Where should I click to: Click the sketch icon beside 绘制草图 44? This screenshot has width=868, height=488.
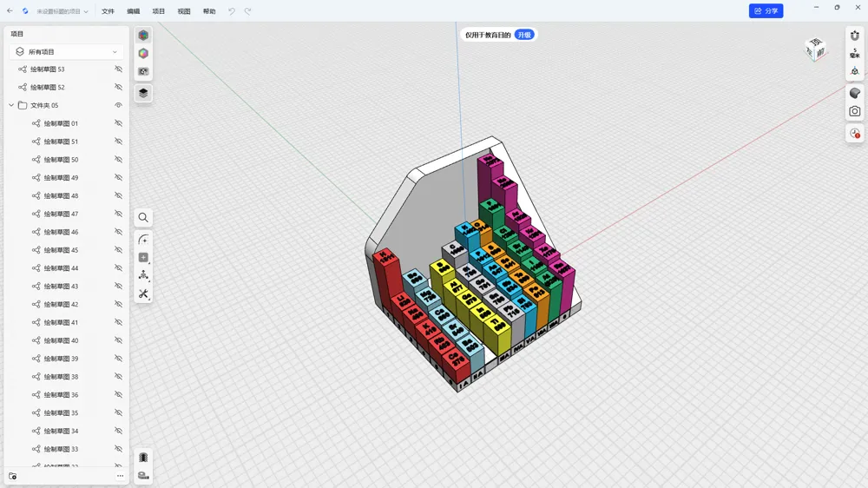point(36,268)
